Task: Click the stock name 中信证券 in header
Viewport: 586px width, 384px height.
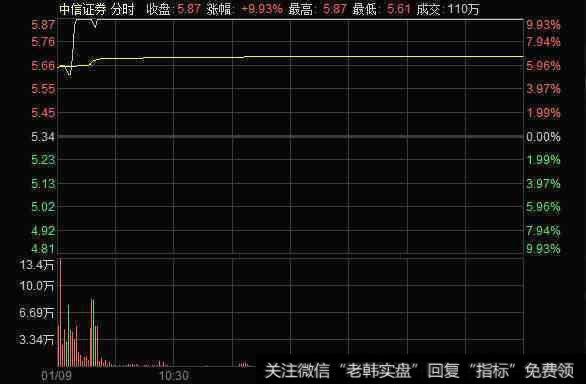Action: pyautogui.click(x=82, y=9)
